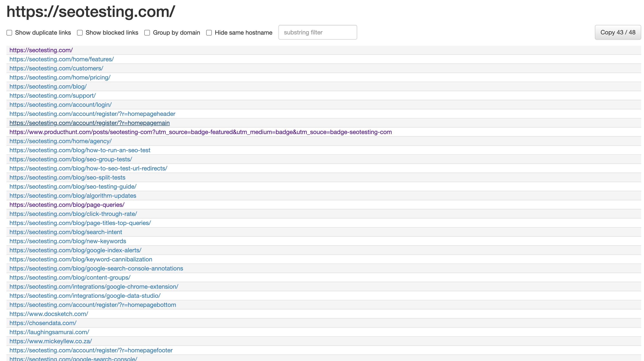644x361 pixels.
Task: Enable the Show duplicate links checkbox
Action: point(9,33)
